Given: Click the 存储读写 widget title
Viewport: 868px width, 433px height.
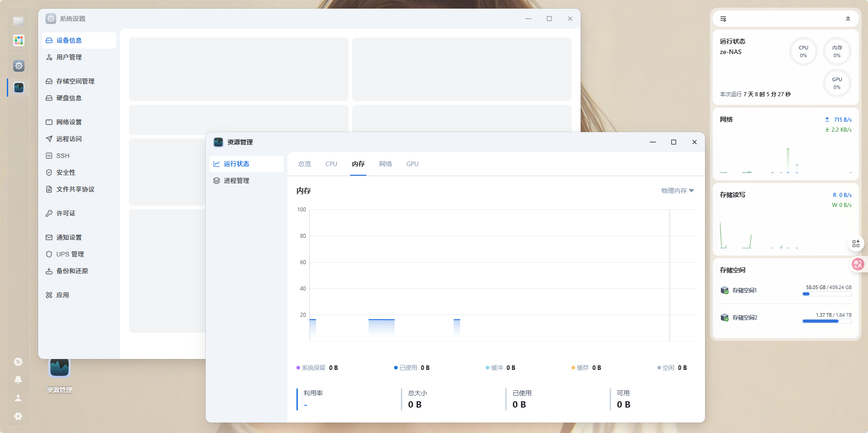Looking at the screenshot, I should 733,195.
